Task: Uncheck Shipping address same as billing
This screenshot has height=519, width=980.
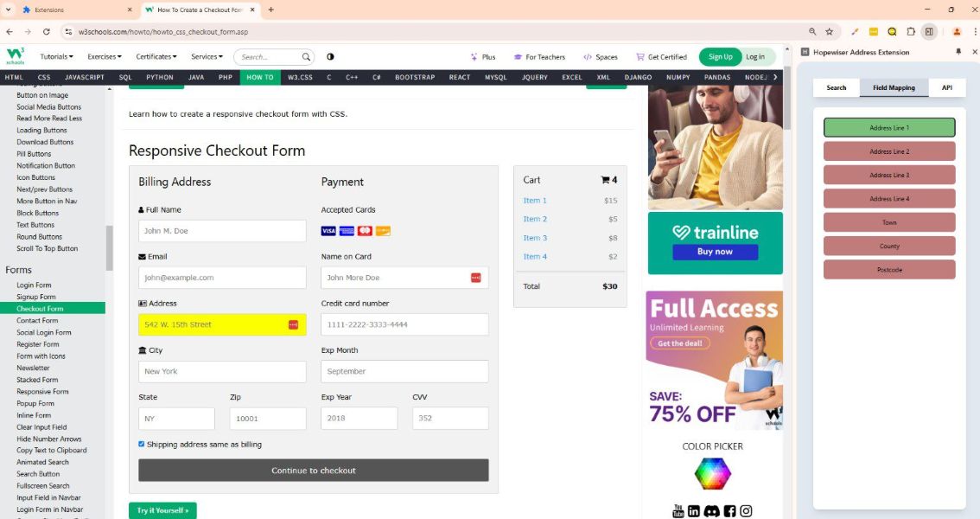Action: pos(142,444)
